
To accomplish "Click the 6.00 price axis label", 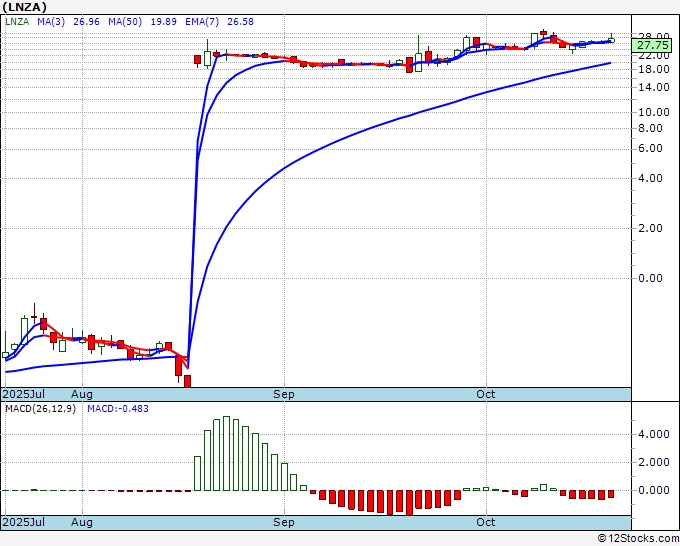I will 650,148.
